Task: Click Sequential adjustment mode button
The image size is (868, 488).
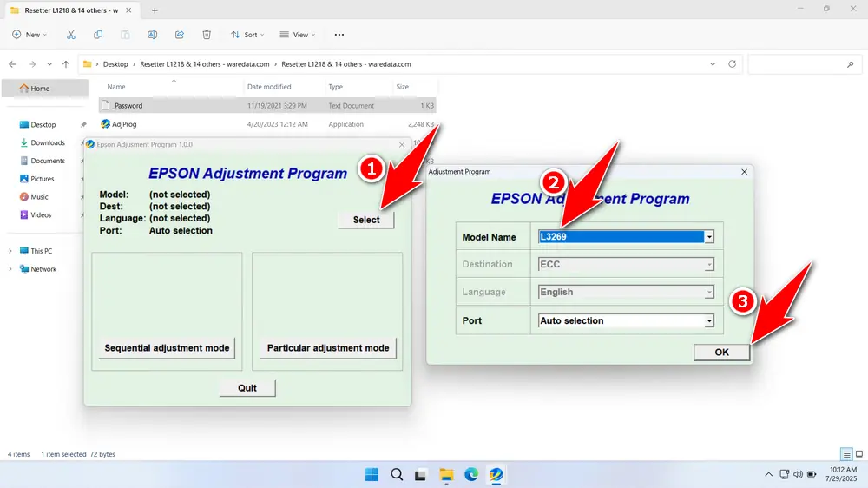Action: tap(167, 348)
